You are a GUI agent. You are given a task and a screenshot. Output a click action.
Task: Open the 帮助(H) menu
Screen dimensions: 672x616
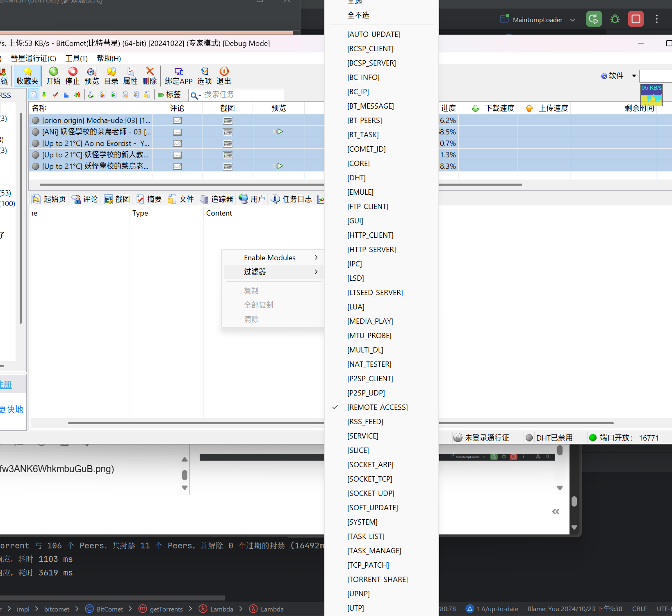[x=109, y=58]
